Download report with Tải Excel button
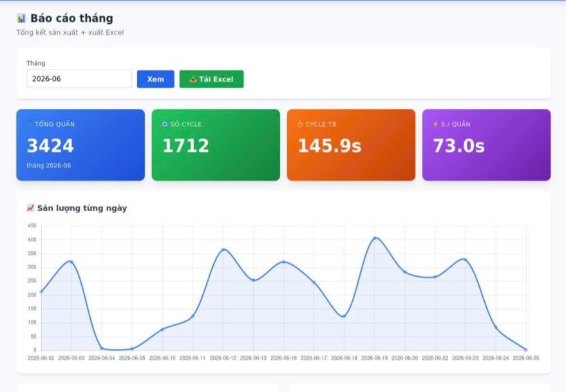Viewport: 566px width, 392px height. pos(212,79)
